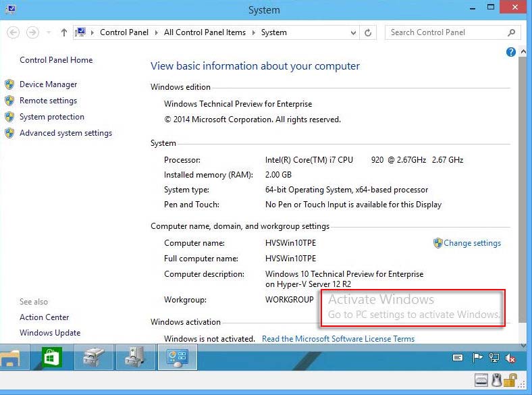Click the resize grip in the status bar
This screenshot has width=532, height=395.
(x=521, y=384)
